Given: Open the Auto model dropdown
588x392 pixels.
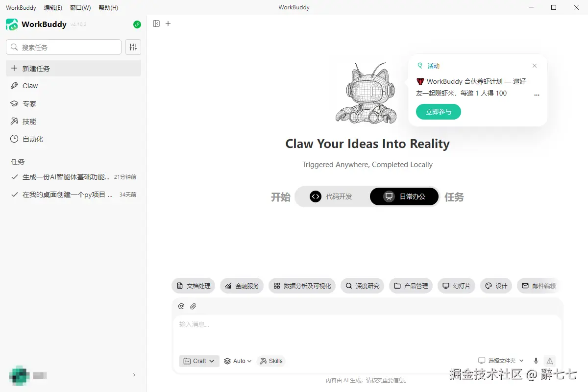Looking at the screenshot, I should click(x=238, y=361).
